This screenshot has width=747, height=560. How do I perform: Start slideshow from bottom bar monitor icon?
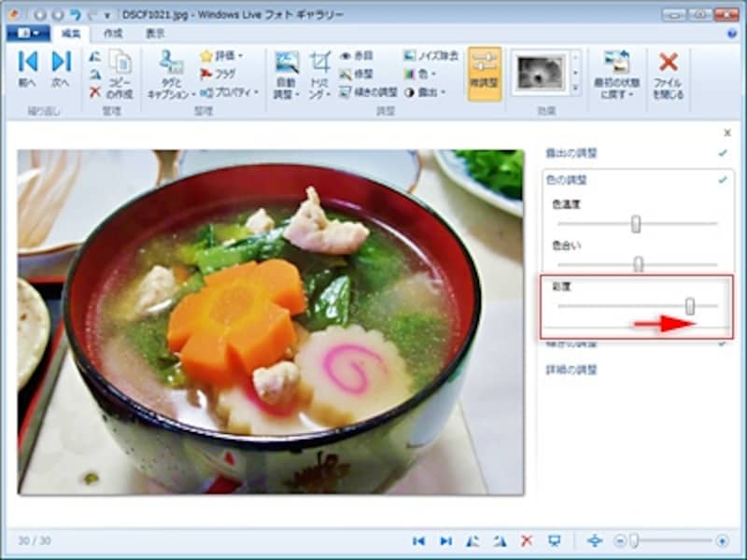point(554,541)
